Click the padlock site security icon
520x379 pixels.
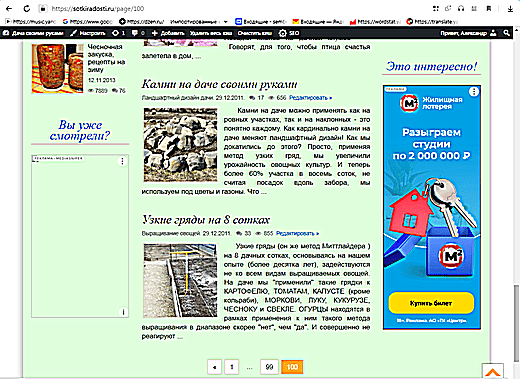point(43,9)
